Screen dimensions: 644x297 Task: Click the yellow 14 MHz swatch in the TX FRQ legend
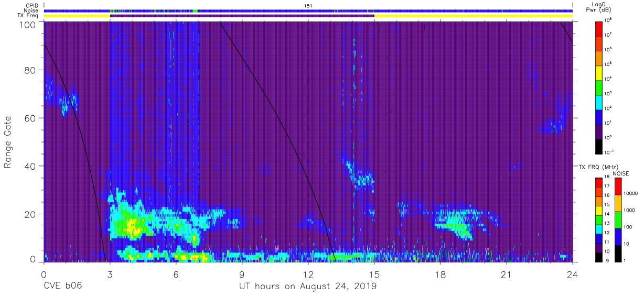click(x=598, y=211)
